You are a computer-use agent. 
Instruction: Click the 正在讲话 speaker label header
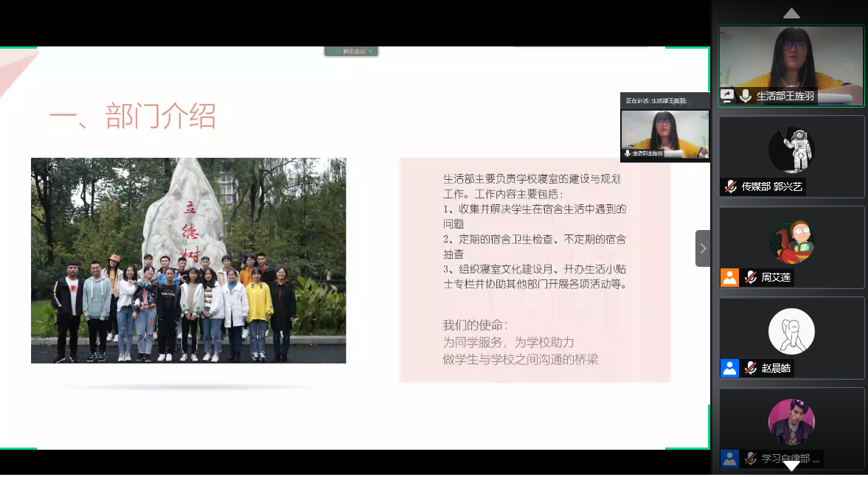coord(664,100)
